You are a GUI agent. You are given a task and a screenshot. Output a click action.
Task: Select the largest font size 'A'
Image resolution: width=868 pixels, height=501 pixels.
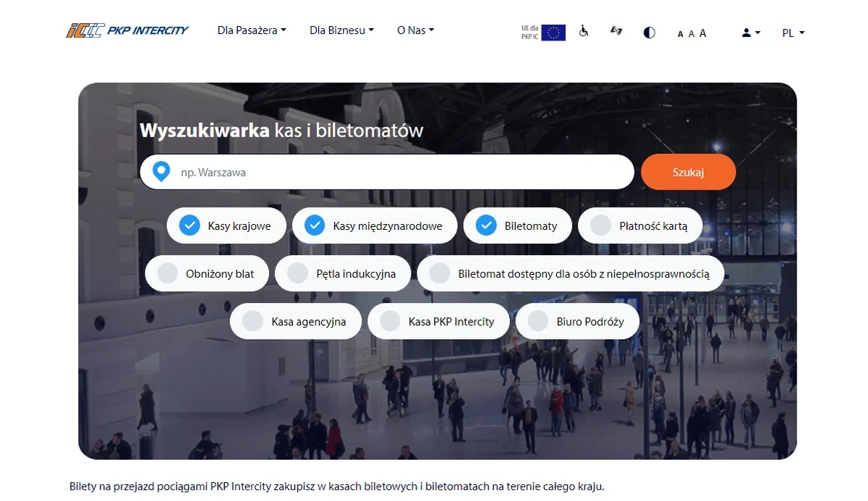click(703, 33)
